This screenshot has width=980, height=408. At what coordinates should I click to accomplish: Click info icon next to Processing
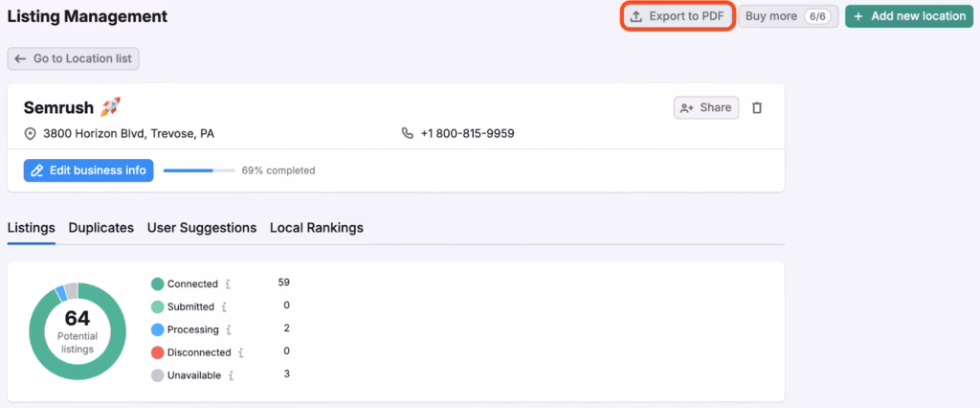click(x=228, y=329)
